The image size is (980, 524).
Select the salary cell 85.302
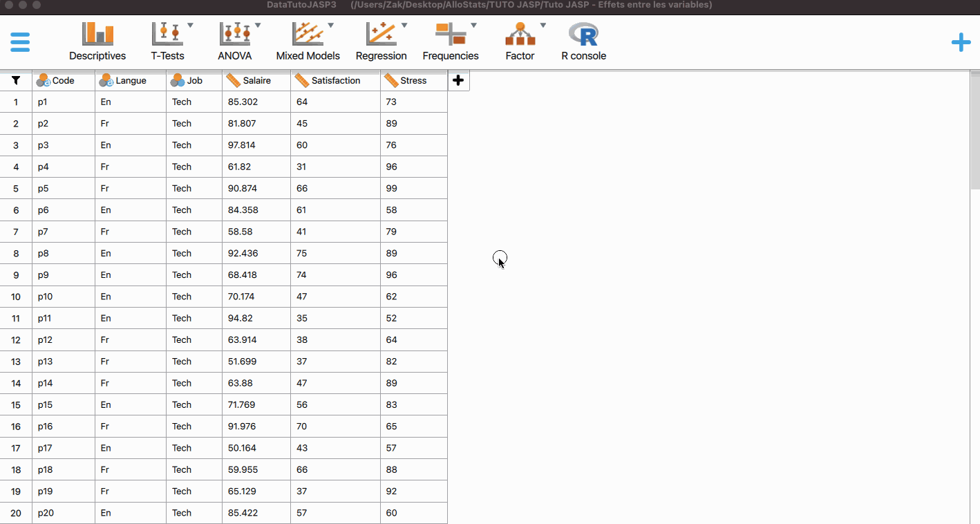pyautogui.click(x=256, y=102)
